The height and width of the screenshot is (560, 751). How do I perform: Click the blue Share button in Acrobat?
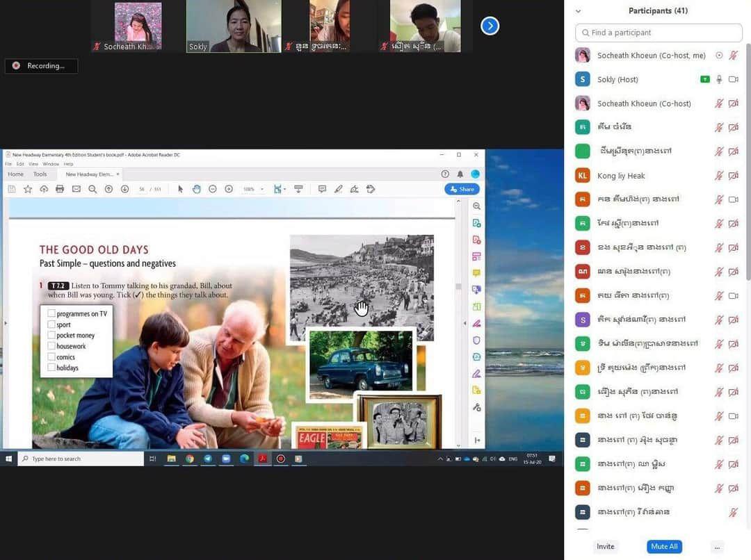(462, 189)
